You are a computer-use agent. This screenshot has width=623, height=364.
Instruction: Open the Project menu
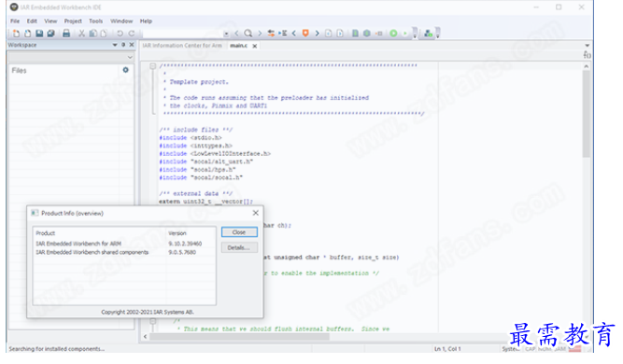pos(73,21)
